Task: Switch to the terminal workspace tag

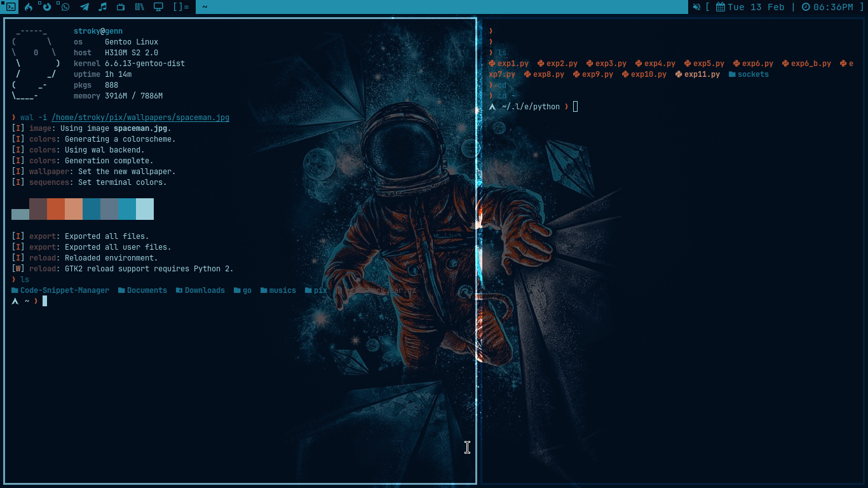Action: pos(10,7)
